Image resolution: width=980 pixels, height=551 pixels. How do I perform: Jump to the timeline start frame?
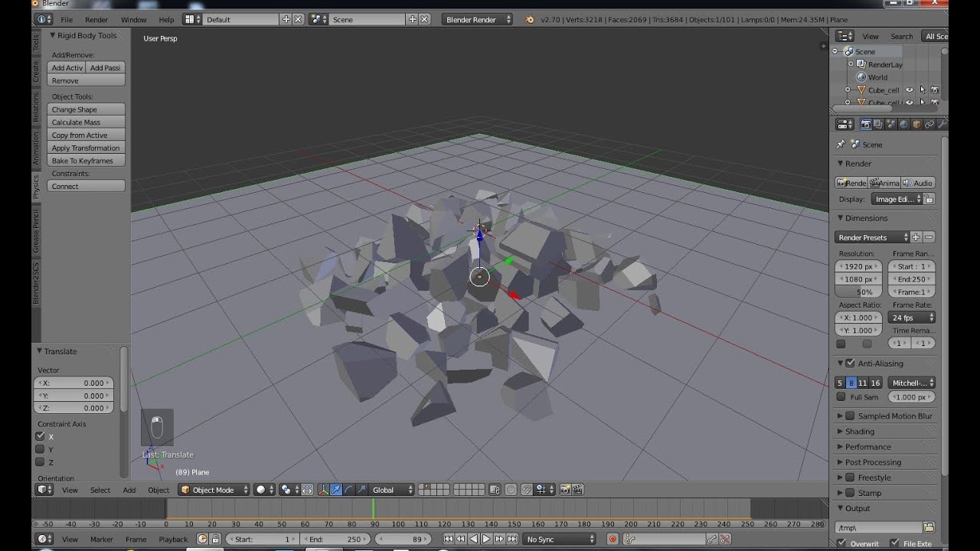(449, 539)
